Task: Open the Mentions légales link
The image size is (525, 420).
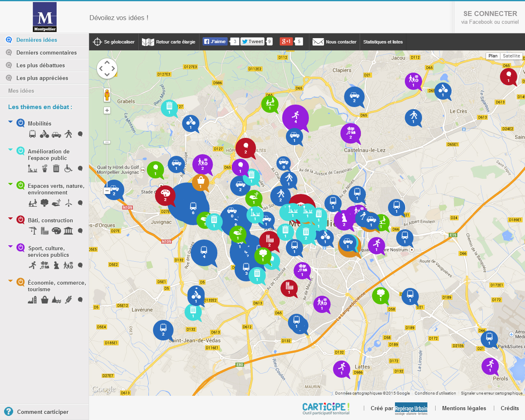Action: tap(464, 408)
